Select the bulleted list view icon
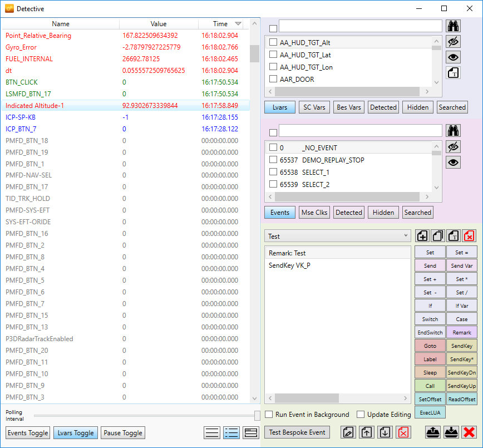The image size is (483, 448). click(231, 433)
